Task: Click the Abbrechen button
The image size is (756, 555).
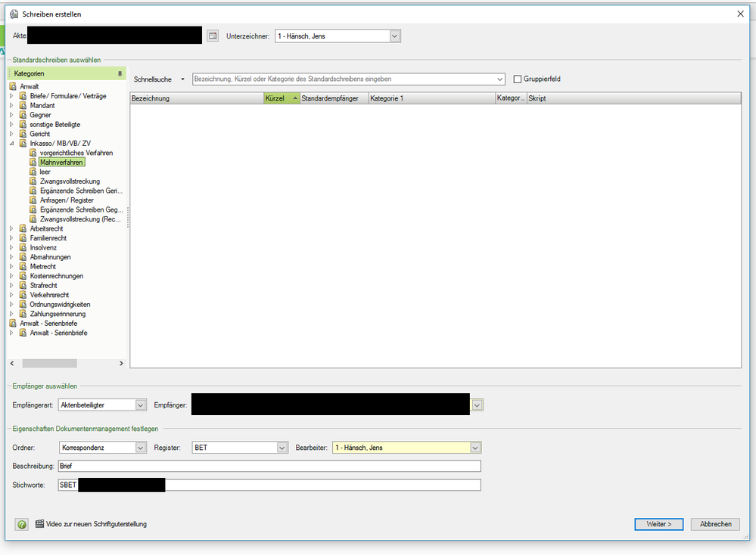Action: pos(715,524)
